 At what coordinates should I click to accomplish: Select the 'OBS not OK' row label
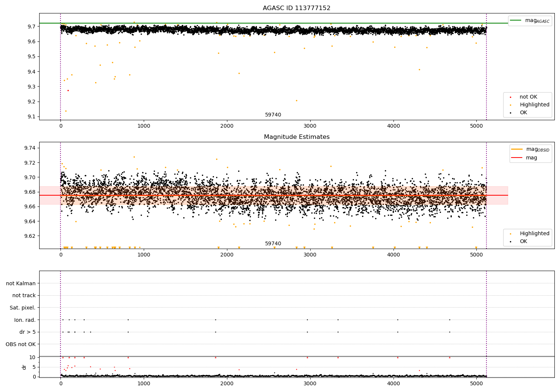(x=21, y=344)
